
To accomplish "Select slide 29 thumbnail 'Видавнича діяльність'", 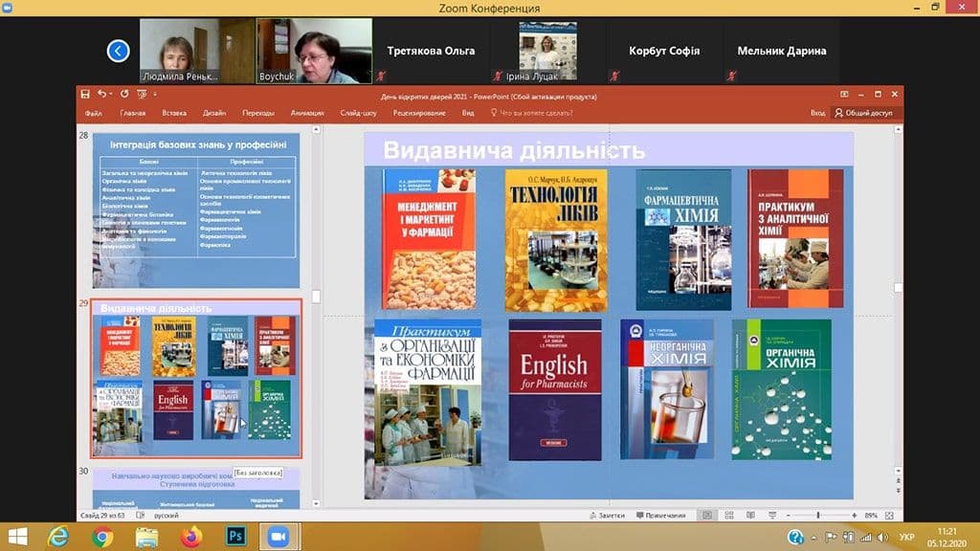I will click(196, 379).
